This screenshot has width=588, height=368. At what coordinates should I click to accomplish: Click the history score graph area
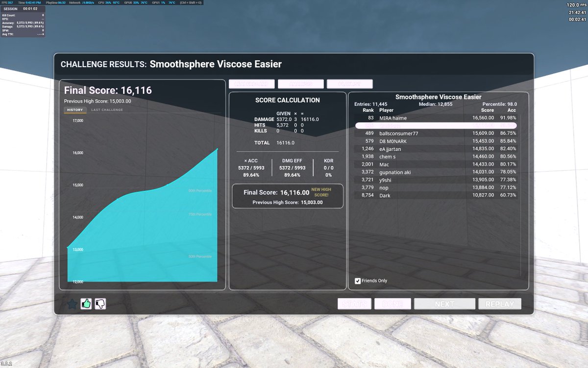click(x=142, y=216)
